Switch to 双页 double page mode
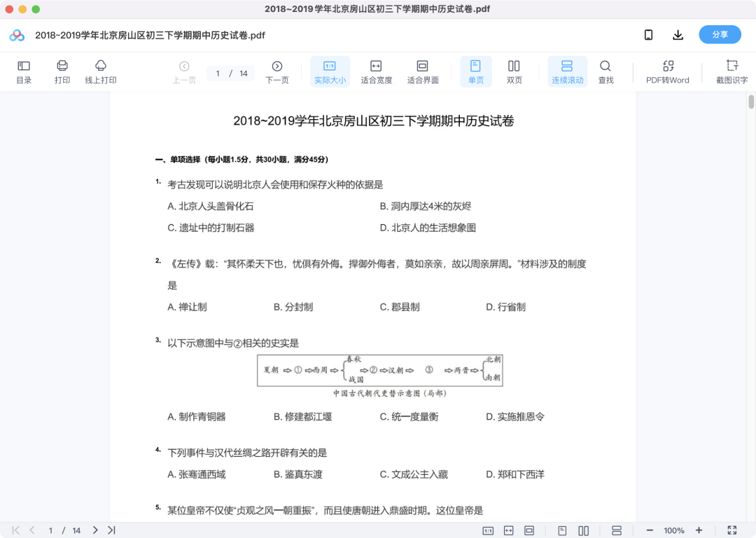Viewport: 756px width, 538px height. pos(514,72)
